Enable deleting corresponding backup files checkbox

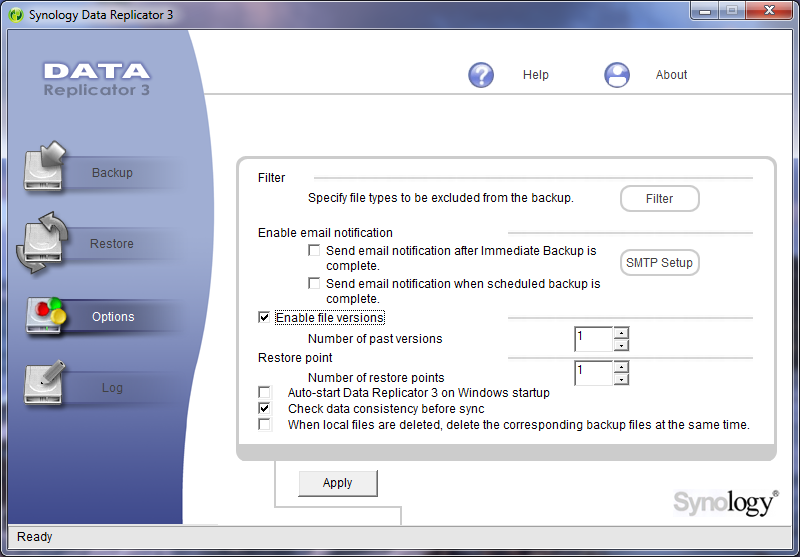coord(264,424)
